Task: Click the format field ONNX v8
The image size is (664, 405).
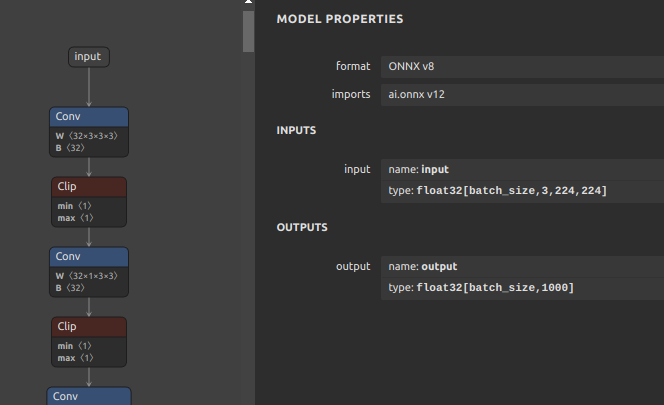Action: pyautogui.click(x=522, y=67)
